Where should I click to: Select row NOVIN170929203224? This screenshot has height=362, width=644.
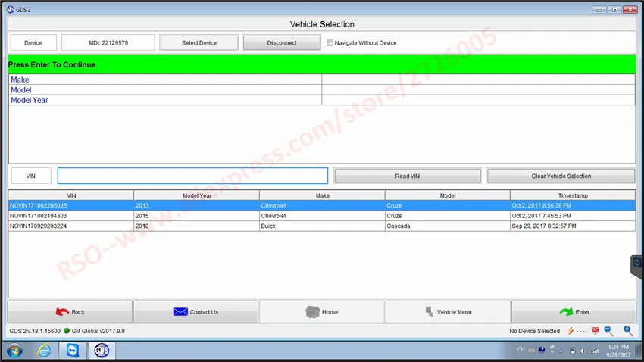click(322, 226)
